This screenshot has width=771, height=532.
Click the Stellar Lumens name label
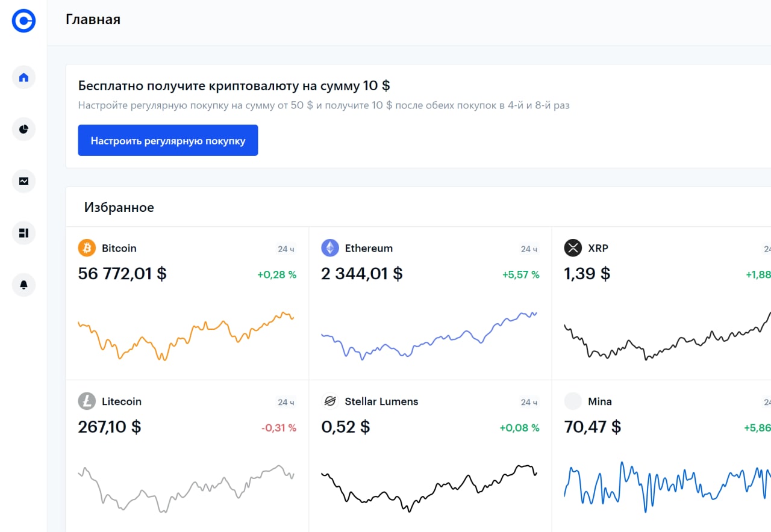[381, 401]
